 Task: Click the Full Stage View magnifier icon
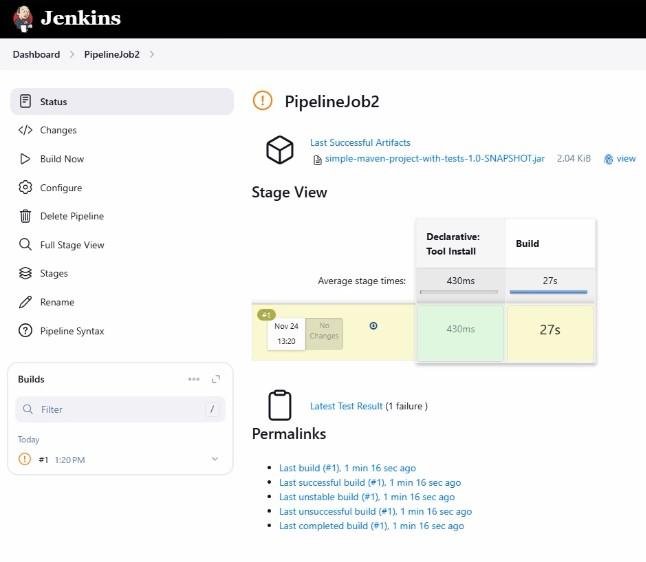(25, 245)
